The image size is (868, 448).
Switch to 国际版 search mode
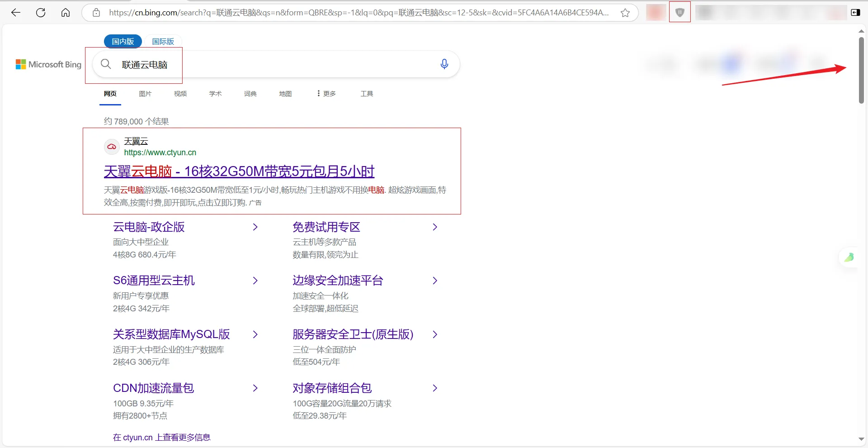click(x=163, y=41)
